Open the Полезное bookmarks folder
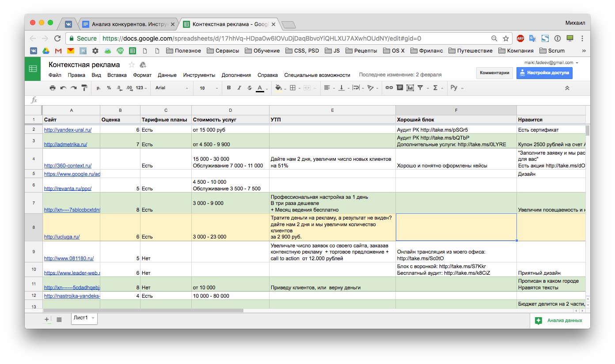The width and height of the screenshot is (615, 364). (184, 50)
